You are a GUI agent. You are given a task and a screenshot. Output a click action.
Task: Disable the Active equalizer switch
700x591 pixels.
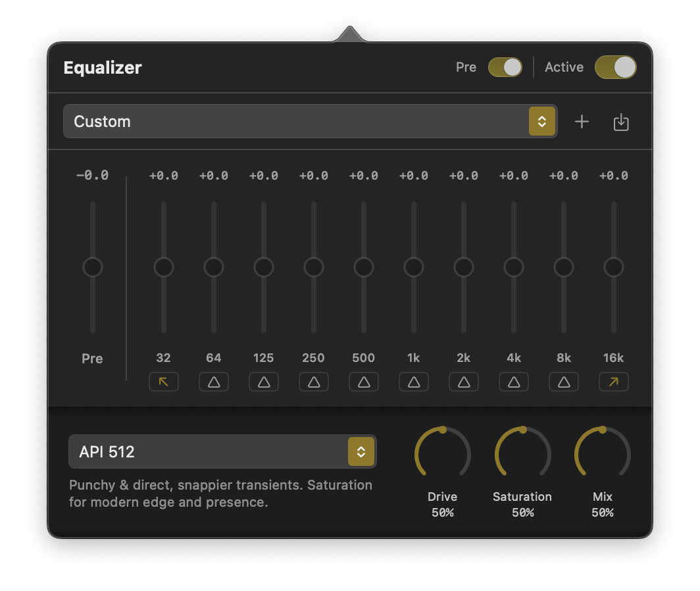[615, 67]
